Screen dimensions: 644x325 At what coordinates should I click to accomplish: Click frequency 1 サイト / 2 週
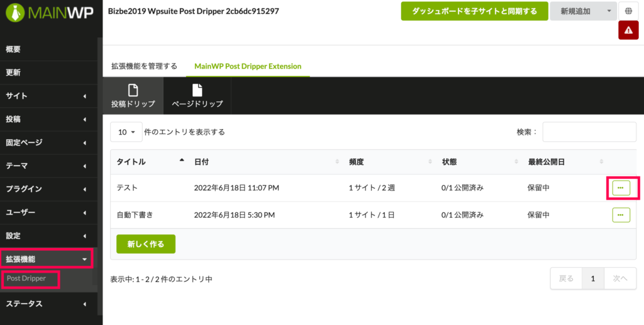pos(372,188)
